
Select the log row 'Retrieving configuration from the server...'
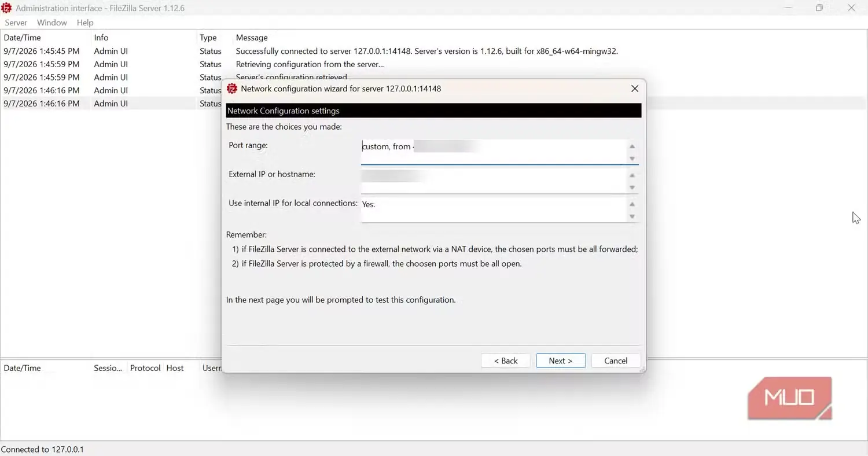434,64
